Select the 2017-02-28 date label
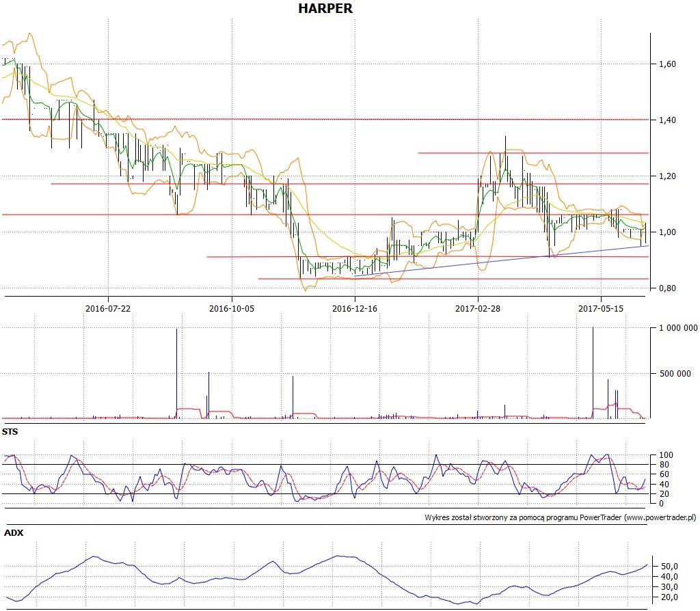 [478, 308]
